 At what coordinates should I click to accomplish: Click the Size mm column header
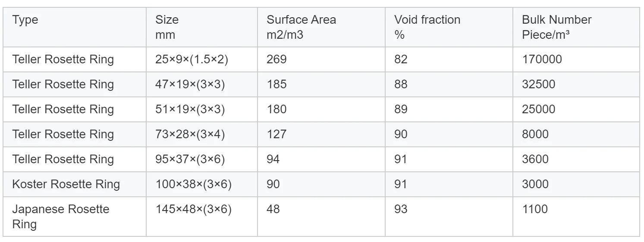(x=167, y=27)
